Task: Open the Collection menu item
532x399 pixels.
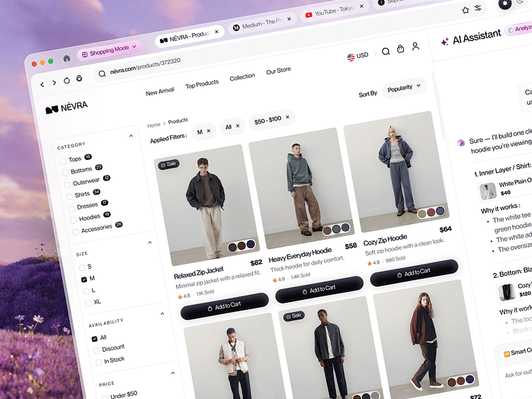Action: click(242, 77)
